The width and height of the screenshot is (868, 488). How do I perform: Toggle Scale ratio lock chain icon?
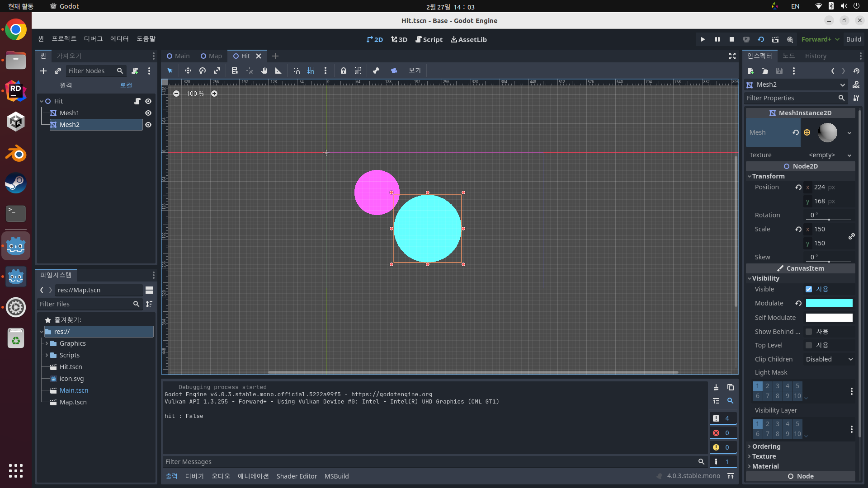(x=852, y=236)
